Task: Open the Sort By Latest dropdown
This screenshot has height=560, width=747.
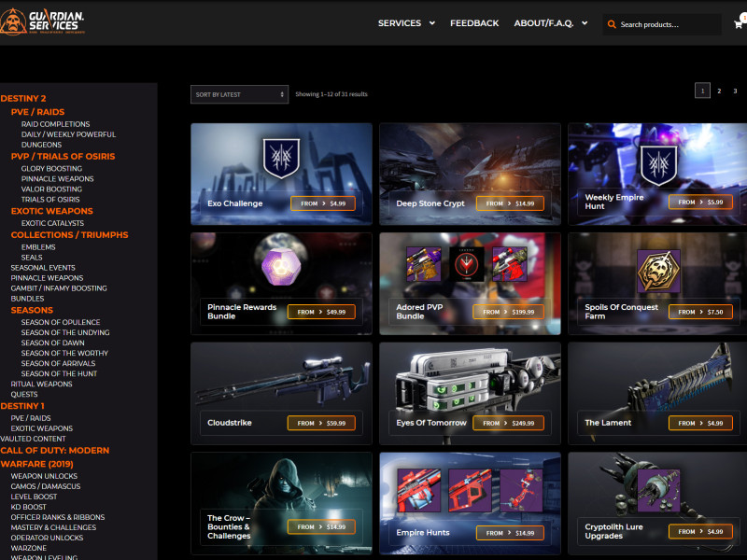Action: tap(239, 94)
